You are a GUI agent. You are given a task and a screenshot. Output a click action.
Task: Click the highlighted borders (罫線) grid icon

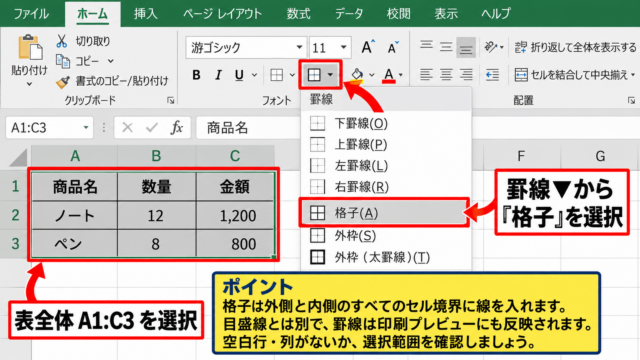pos(314,75)
